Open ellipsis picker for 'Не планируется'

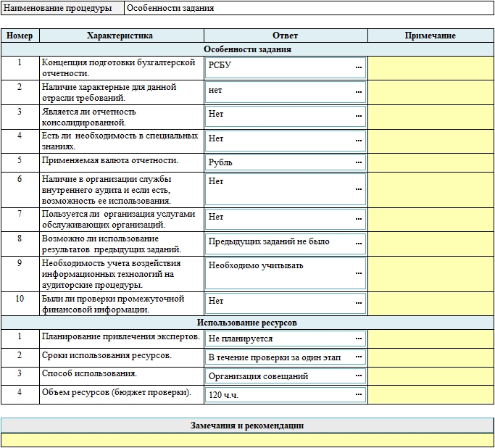[358, 339]
